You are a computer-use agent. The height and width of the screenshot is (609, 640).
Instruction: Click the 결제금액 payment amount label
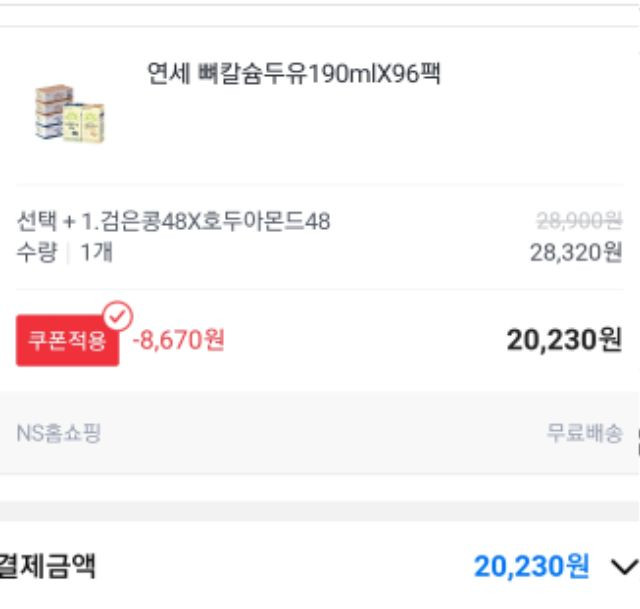click(x=47, y=566)
